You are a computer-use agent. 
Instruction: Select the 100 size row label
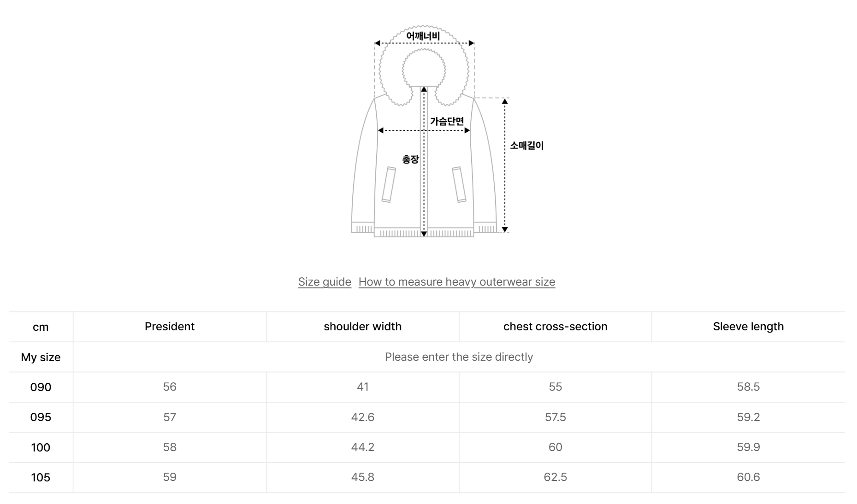pos(41,447)
